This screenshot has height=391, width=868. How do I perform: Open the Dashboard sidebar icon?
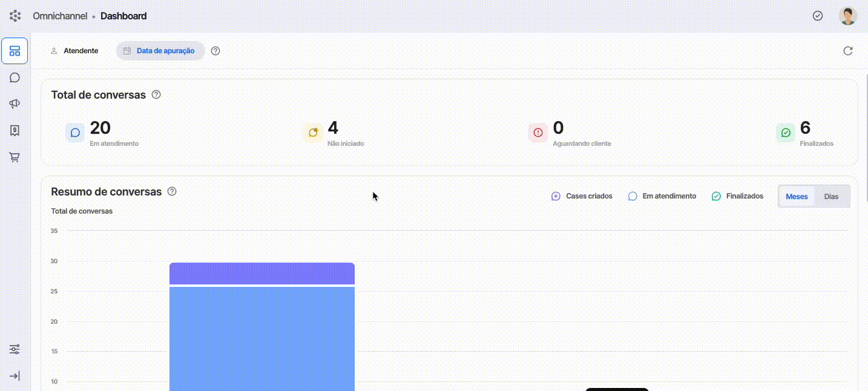point(15,51)
